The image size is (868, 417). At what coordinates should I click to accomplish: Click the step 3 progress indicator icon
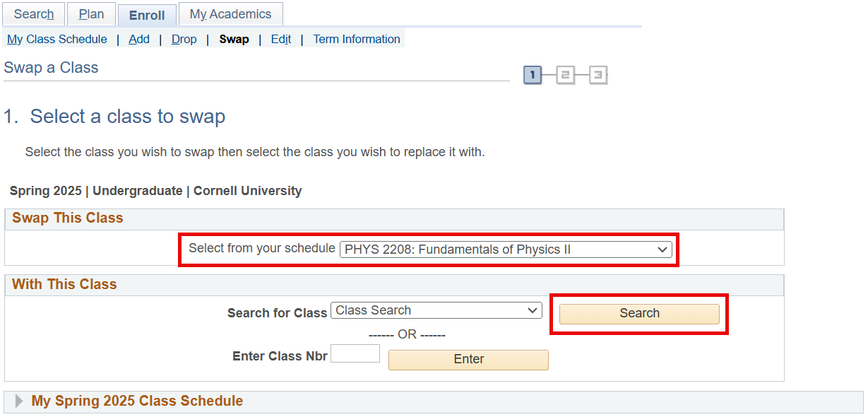(598, 75)
